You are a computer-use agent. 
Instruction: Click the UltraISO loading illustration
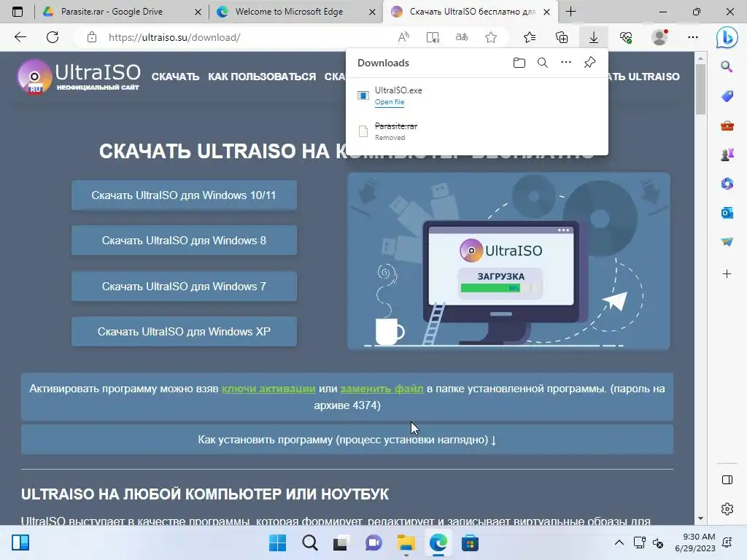[508, 261]
